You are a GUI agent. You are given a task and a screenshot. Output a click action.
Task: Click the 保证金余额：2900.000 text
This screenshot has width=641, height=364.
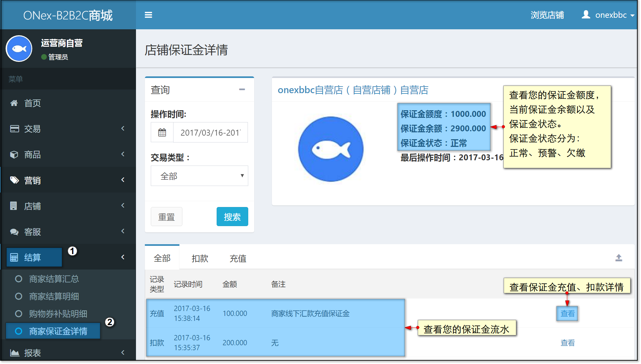[443, 128]
